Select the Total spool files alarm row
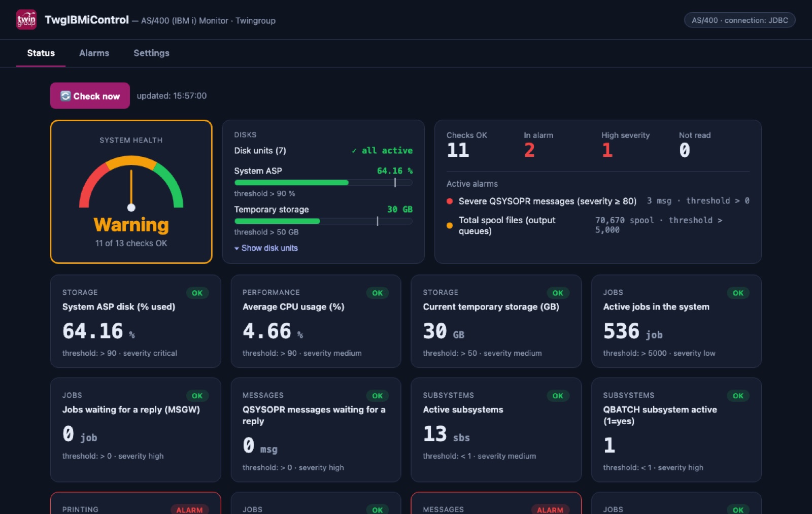The image size is (812, 514). [598, 225]
